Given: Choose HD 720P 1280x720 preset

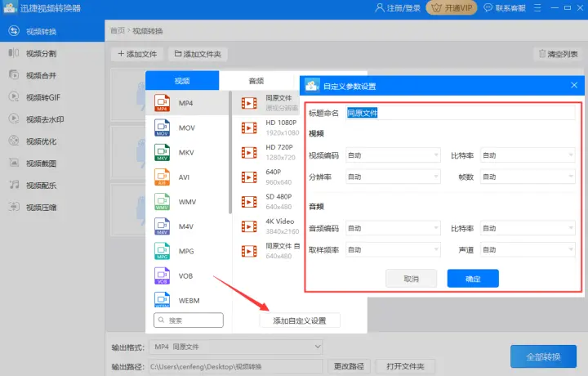Looking at the screenshot, I should point(270,152).
